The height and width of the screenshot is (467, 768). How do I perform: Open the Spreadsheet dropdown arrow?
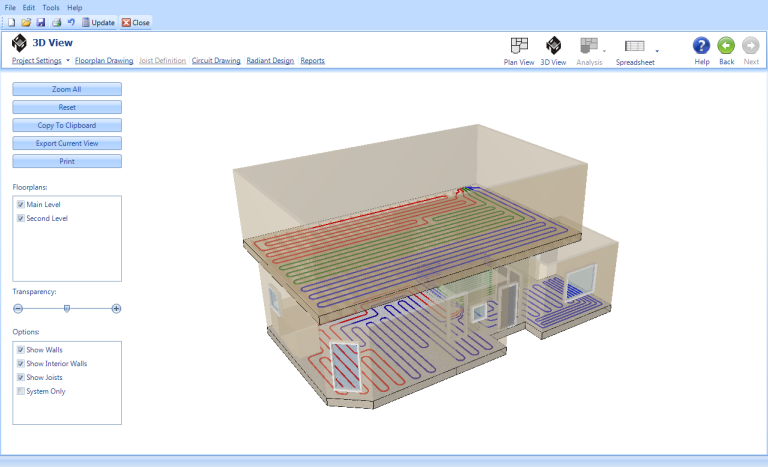click(657, 51)
